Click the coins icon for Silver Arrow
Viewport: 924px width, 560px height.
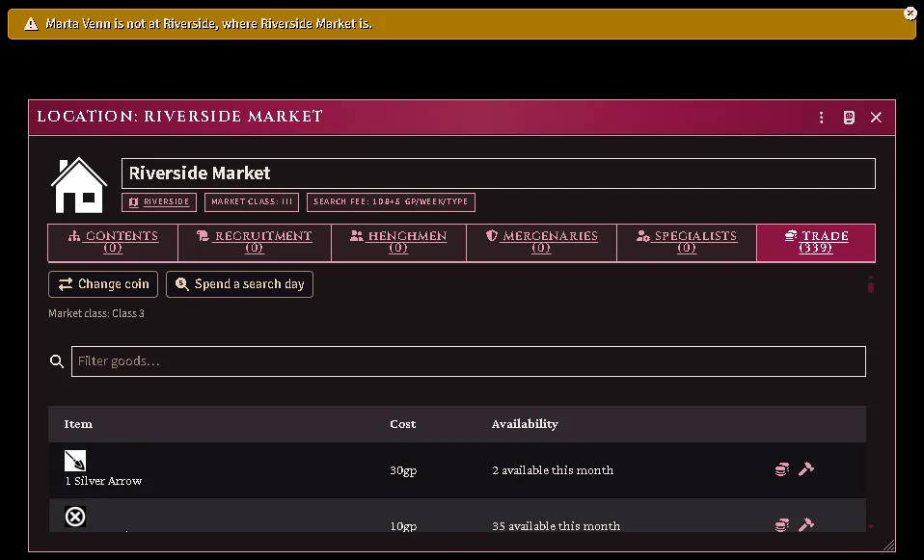(782, 469)
